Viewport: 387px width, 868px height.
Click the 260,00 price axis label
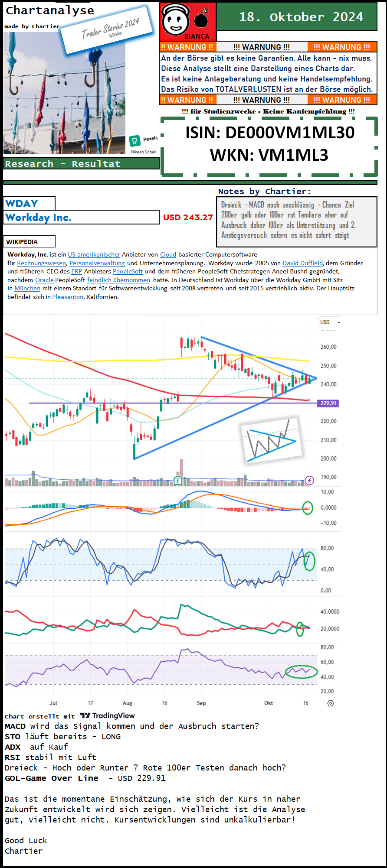pos(328,347)
